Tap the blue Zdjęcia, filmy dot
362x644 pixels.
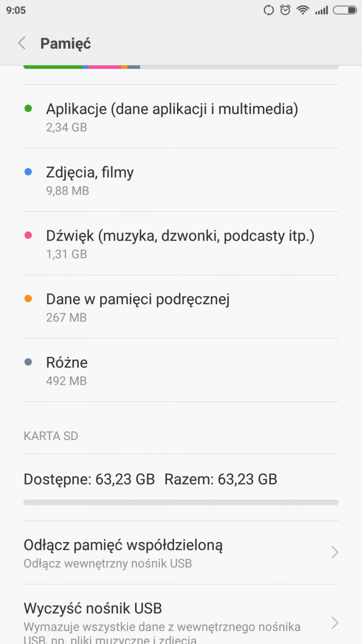point(28,172)
